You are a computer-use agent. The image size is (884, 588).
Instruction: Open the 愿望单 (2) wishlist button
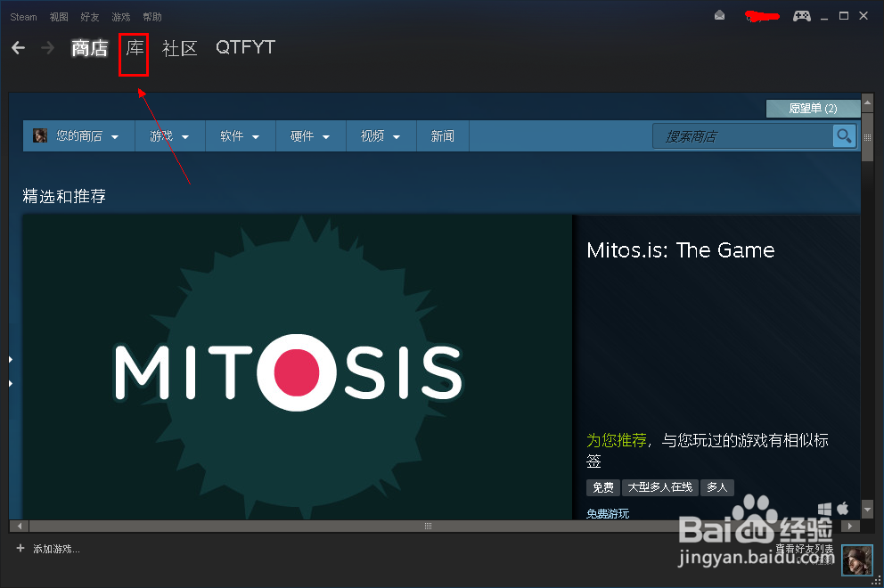813,108
